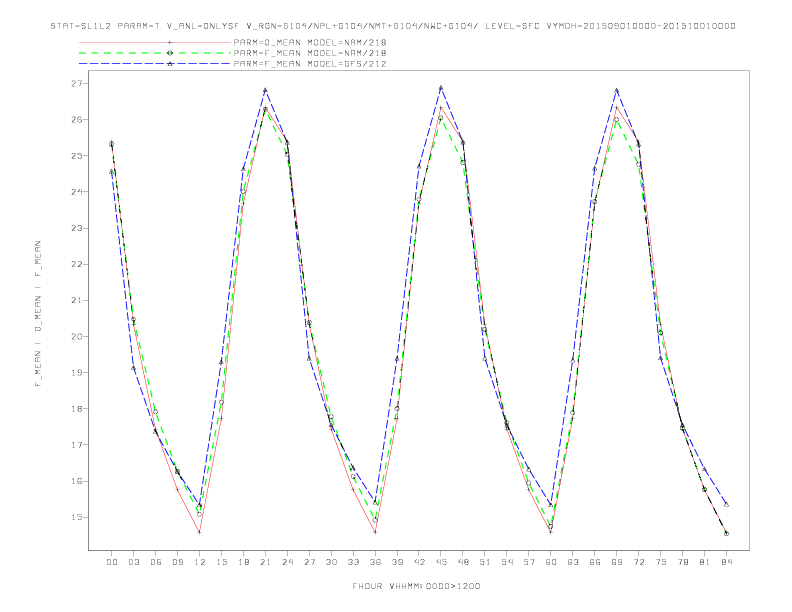792x612 pixels.
Task: Click x-axis tick label 39
Action: click(397, 562)
